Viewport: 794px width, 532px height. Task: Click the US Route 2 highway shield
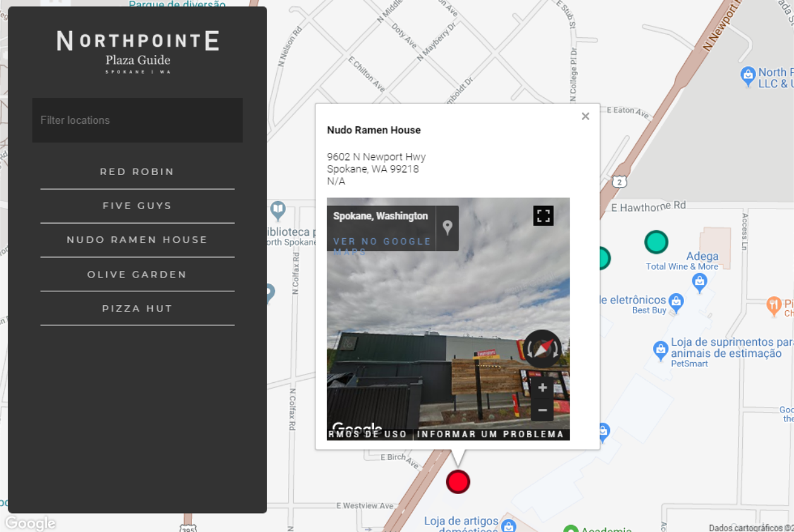(x=620, y=182)
